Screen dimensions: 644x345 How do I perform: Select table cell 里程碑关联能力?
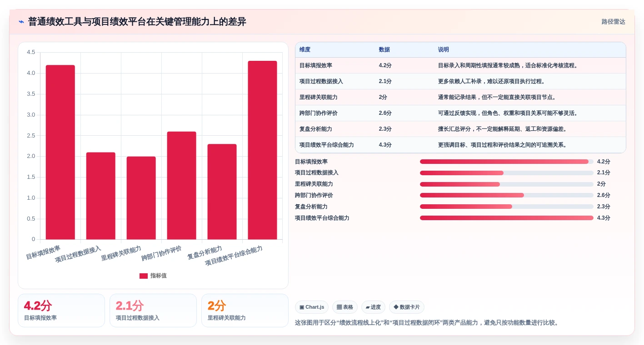click(x=319, y=97)
